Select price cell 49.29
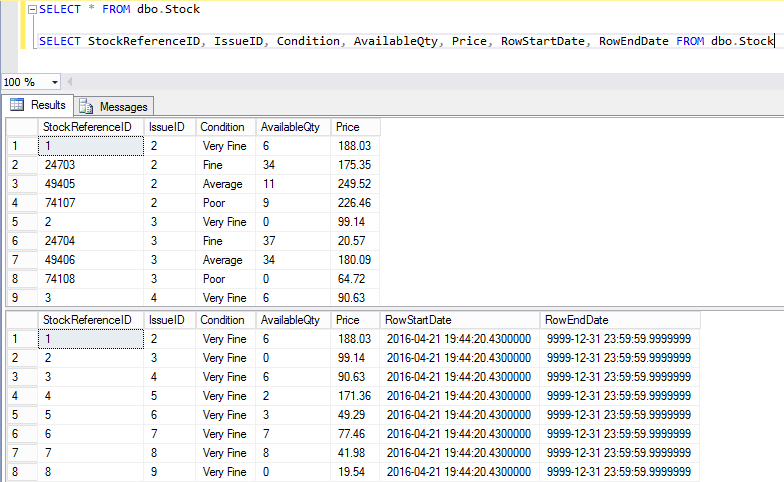The image size is (784, 482). (x=356, y=415)
